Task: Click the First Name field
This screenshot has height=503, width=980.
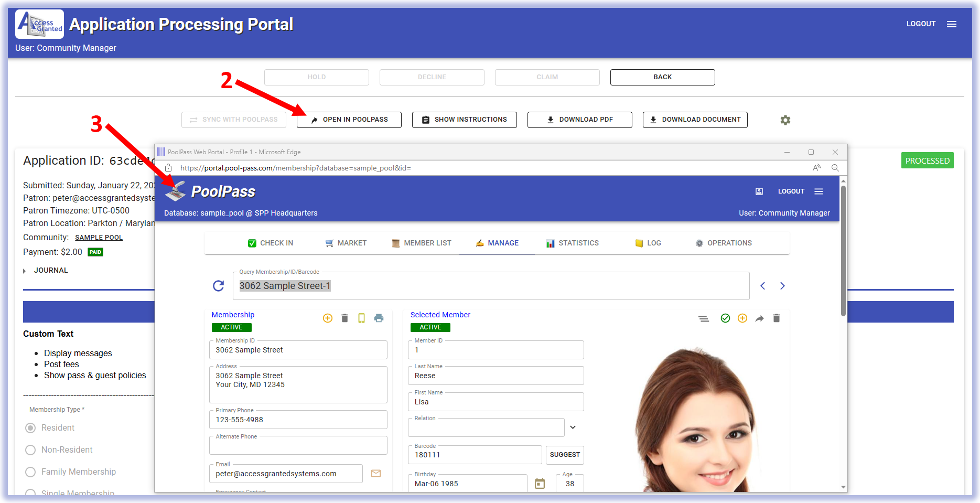Action: [496, 402]
